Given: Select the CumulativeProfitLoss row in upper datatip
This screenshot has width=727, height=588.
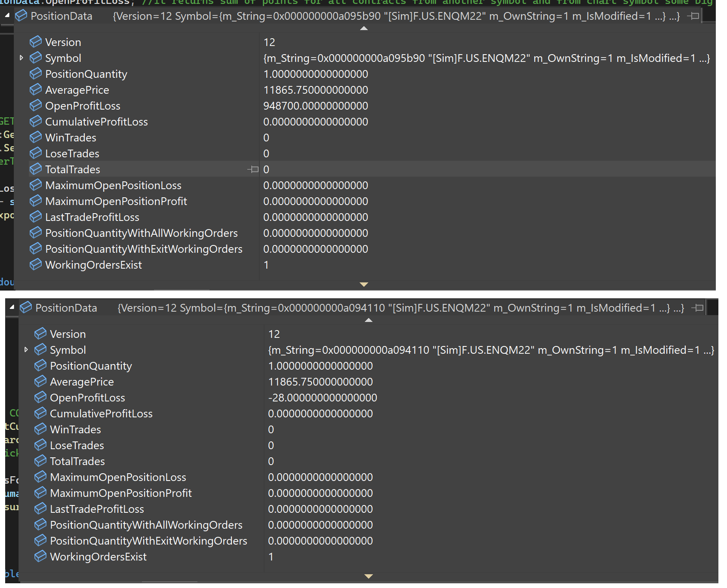Looking at the screenshot, I should click(x=365, y=122).
